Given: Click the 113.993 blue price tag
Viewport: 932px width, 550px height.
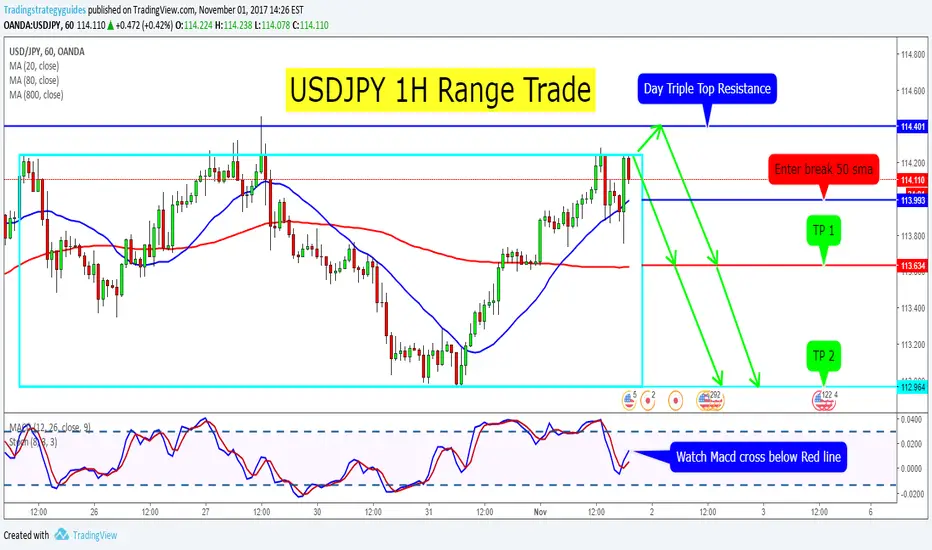Looking at the screenshot, I should [912, 200].
